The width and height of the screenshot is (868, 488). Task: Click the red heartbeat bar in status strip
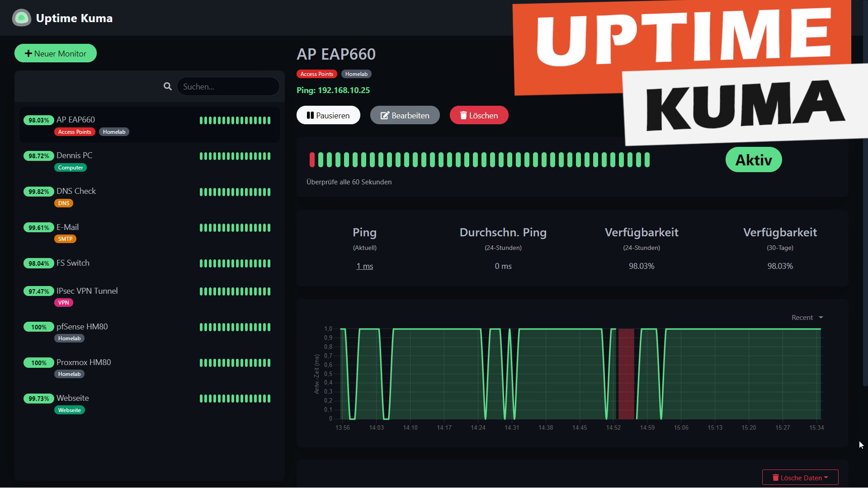point(312,160)
